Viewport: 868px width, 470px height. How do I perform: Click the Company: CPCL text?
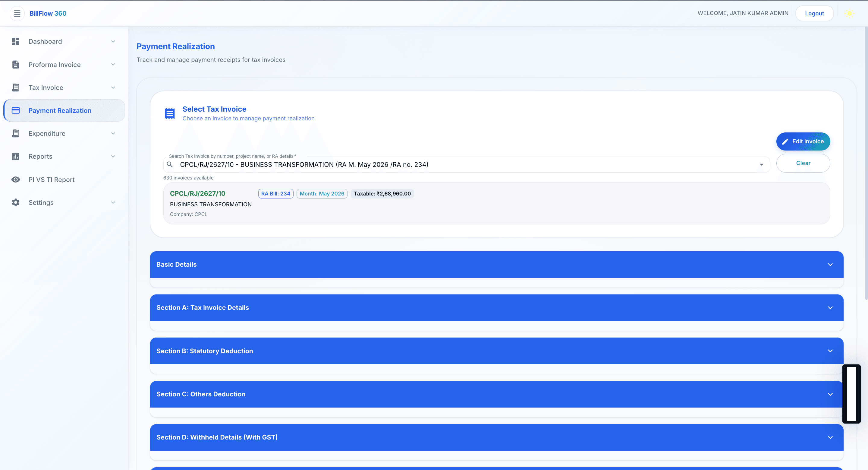coord(188,214)
